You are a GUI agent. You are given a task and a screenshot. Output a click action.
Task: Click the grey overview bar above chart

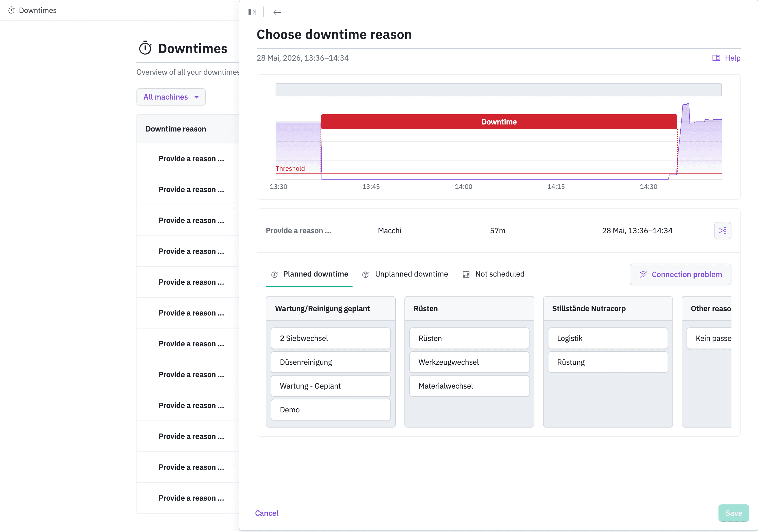[498, 90]
